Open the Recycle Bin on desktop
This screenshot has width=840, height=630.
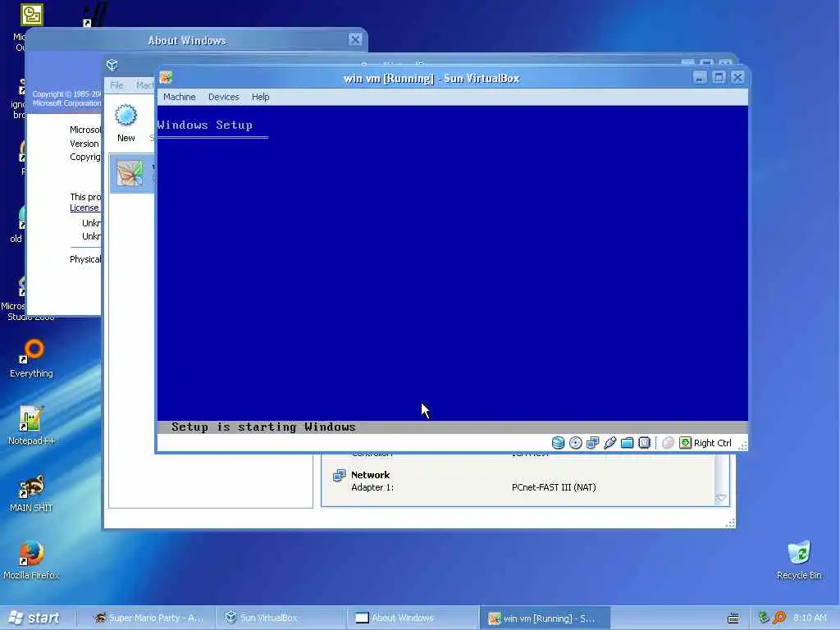[x=799, y=560]
